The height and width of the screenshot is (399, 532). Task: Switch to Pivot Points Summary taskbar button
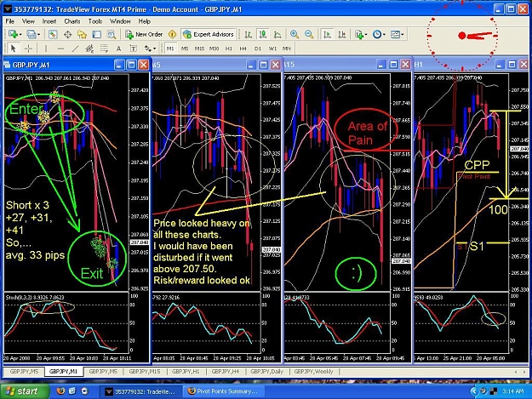pos(224,391)
